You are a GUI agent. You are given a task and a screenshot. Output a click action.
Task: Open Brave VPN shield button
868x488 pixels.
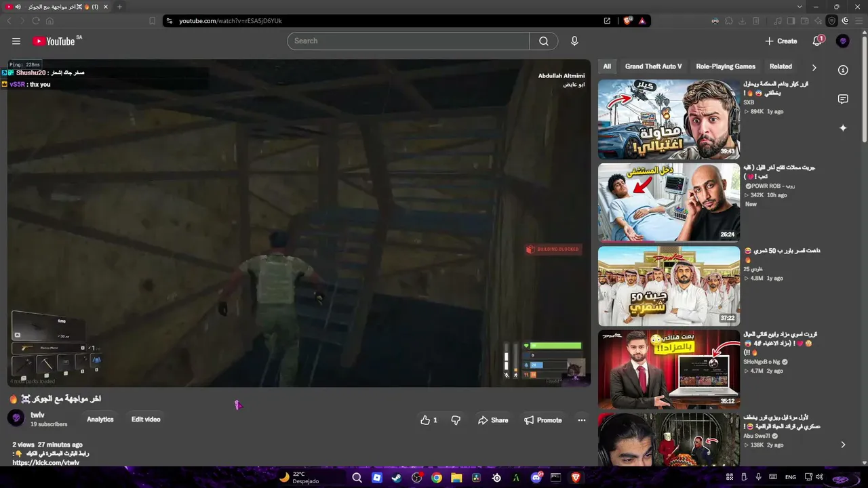click(831, 21)
